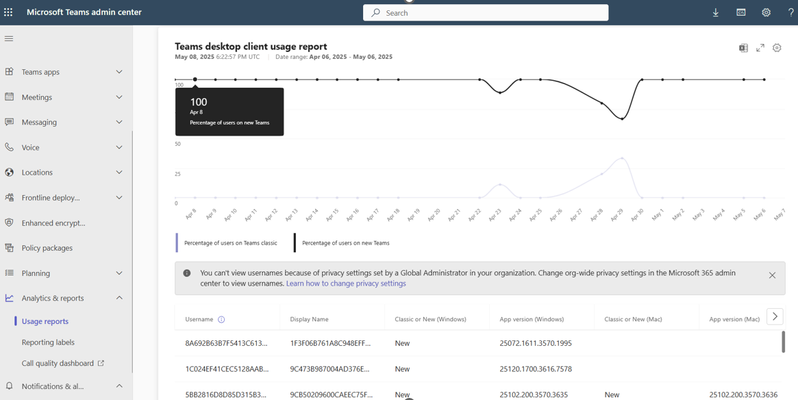Open chart settings gear icon
The width and height of the screenshot is (798, 400).
coord(777,48)
